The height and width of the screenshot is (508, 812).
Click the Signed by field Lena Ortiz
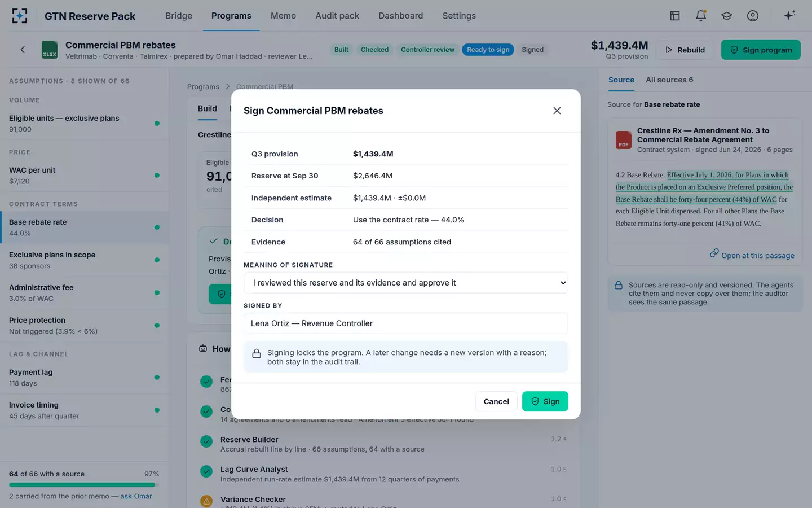point(405,323)
